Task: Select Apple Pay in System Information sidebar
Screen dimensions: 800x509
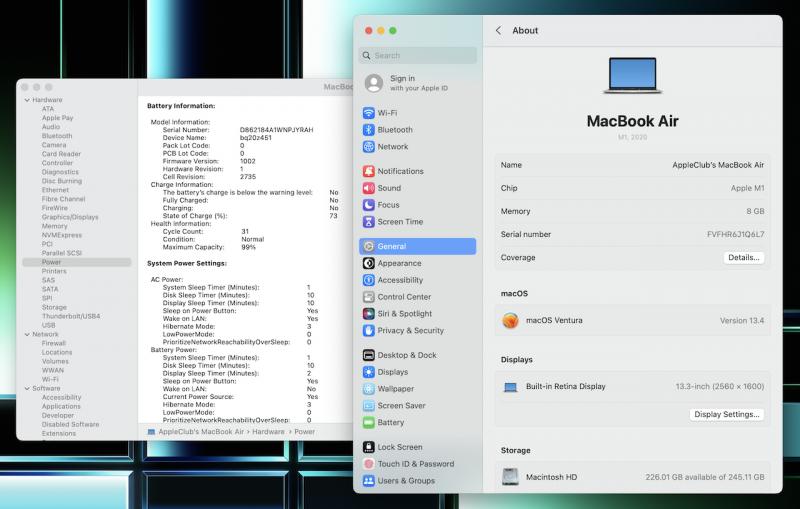Action: coord(58,118)
